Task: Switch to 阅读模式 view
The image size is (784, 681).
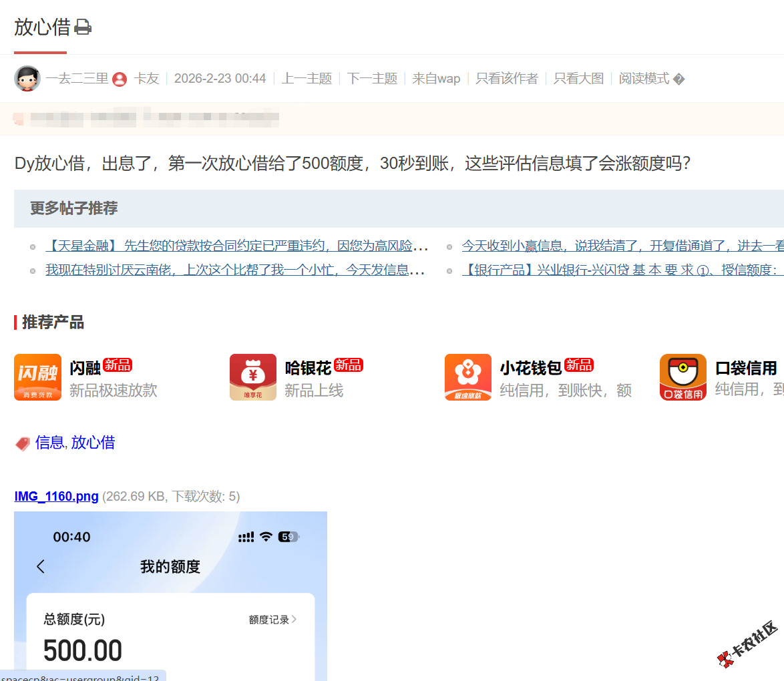Action: point(646,78)
